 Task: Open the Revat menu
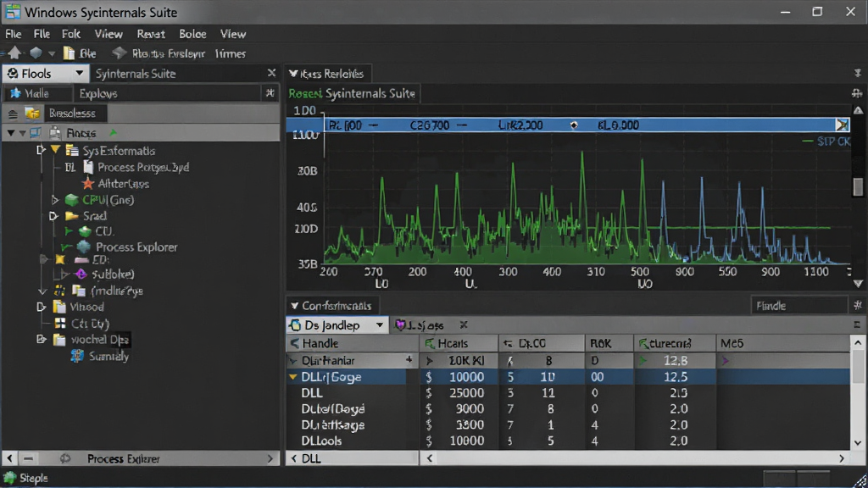point(151,34)
